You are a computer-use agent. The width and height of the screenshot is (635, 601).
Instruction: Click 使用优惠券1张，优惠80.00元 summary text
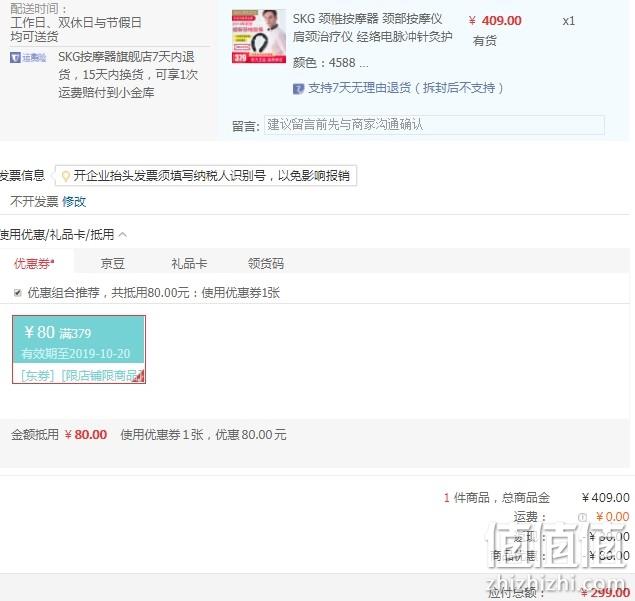pos(203,435)
